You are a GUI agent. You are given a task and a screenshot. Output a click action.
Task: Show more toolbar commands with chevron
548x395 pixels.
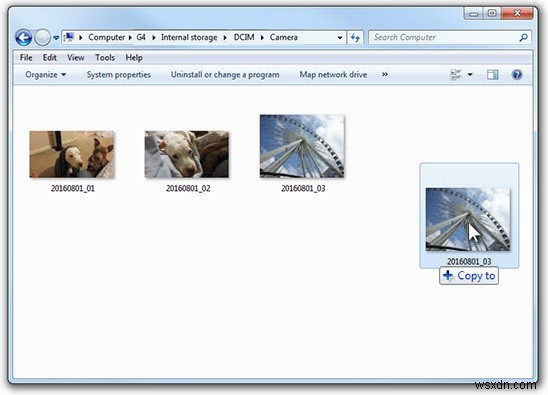point(385,74)
